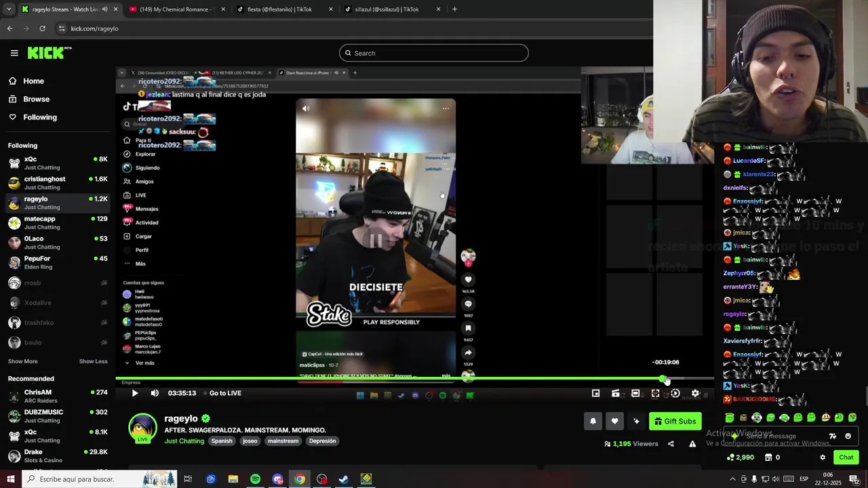This screenshot has height=488, width=868.
Task: Open the Just Chatting category link
Action: click(184, 441)
